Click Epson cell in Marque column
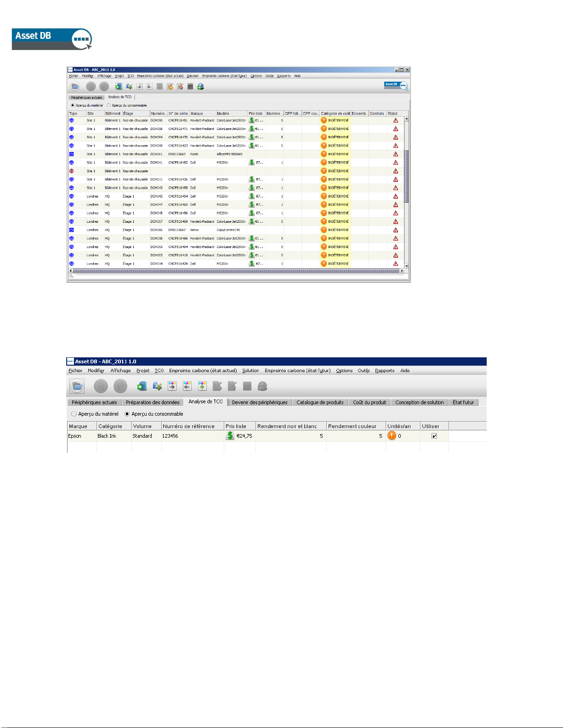 (82, 436)
